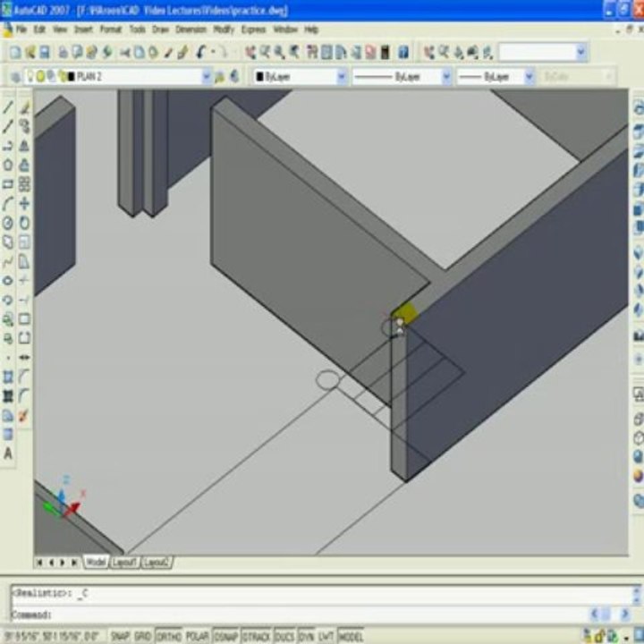Viewport: 644px width, 644px height.
Task: Click MODEL button in status bar
Action: 351,637
